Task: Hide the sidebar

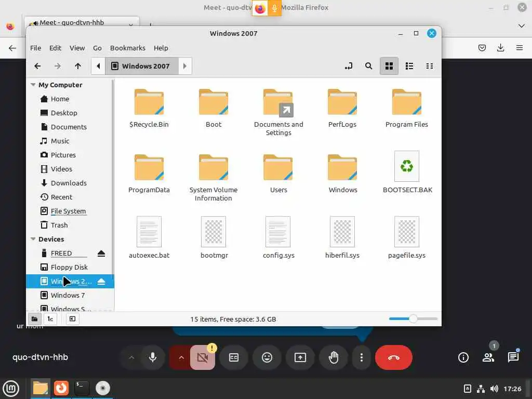Action: [x=73, y=319]
